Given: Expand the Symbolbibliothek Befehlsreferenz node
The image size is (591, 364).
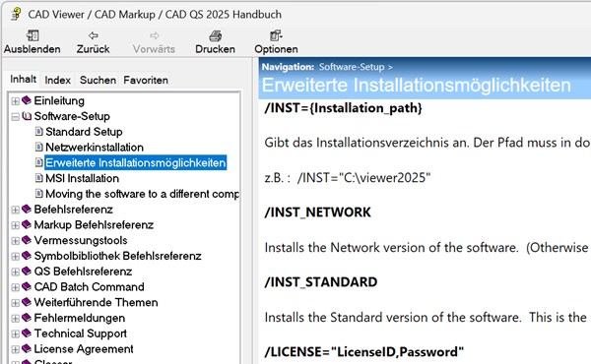Looking at the screenshot, I should 15,257.
